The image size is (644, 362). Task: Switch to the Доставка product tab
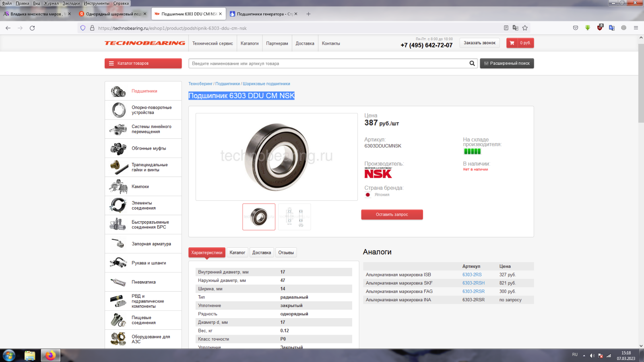pyautogui.click(x=262, y=253)
